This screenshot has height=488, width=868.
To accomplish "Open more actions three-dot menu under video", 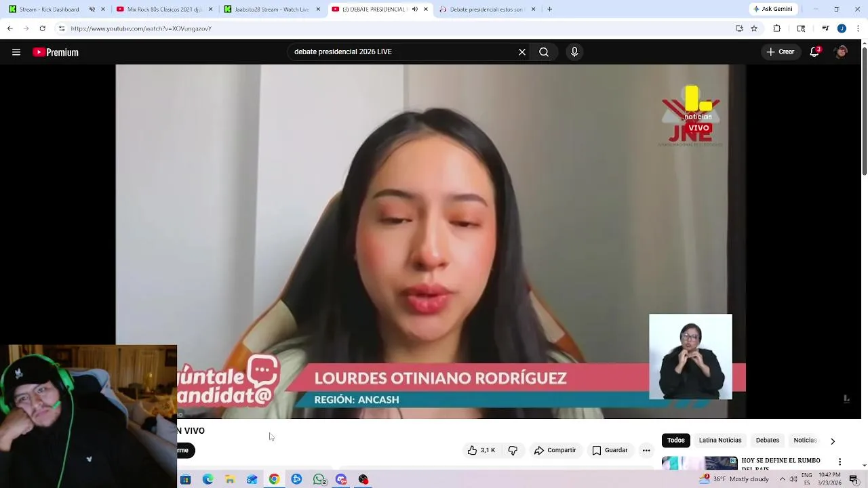I will coord(646,450).
